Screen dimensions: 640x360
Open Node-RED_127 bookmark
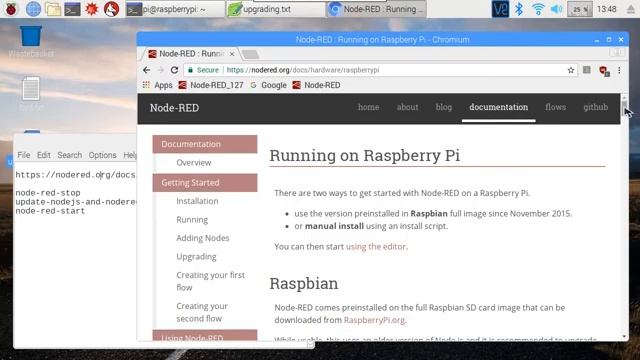[211, 85]
